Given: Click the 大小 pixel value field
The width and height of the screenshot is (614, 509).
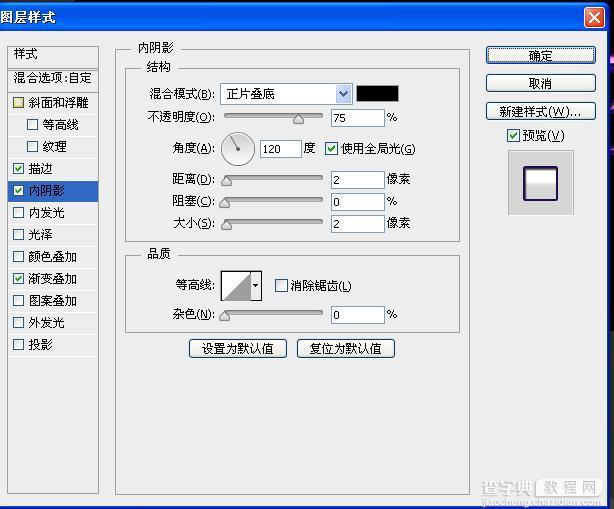Looking at the screenshot, I should (x=358, y=224).
